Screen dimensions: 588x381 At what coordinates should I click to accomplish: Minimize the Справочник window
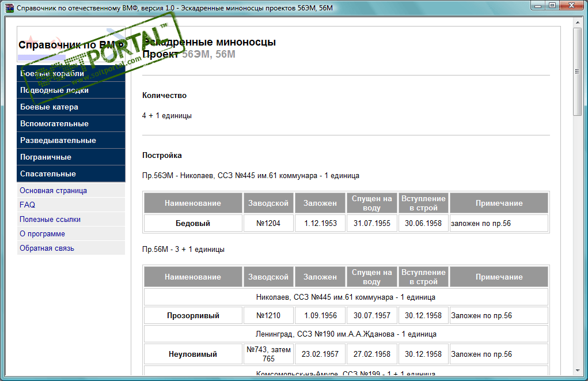click(x=538, y=6)
